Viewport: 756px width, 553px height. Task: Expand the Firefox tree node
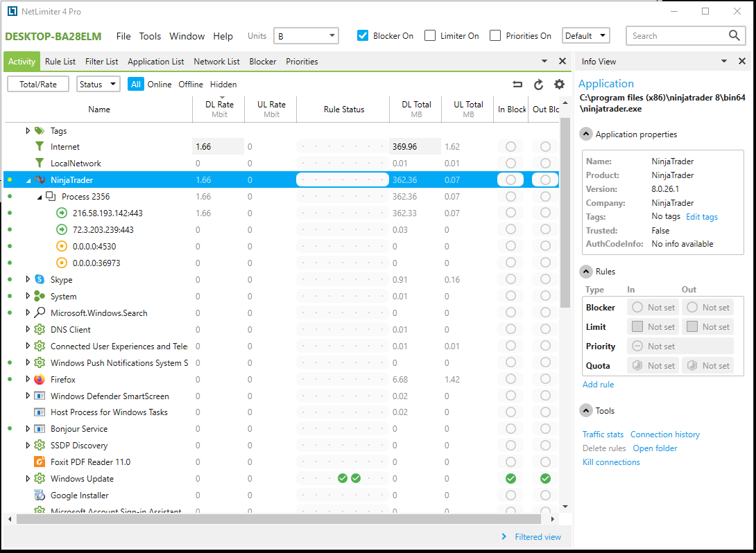point(28,379)
